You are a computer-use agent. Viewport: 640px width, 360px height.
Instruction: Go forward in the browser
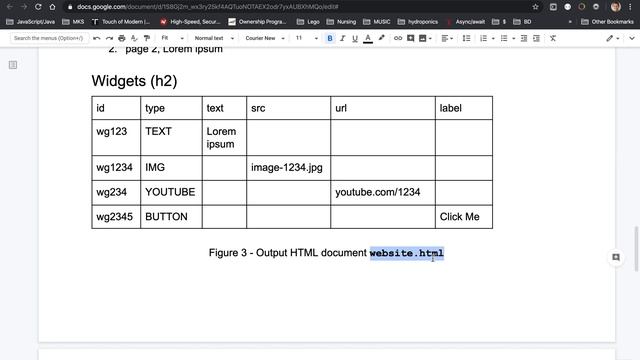click(24, 7)
